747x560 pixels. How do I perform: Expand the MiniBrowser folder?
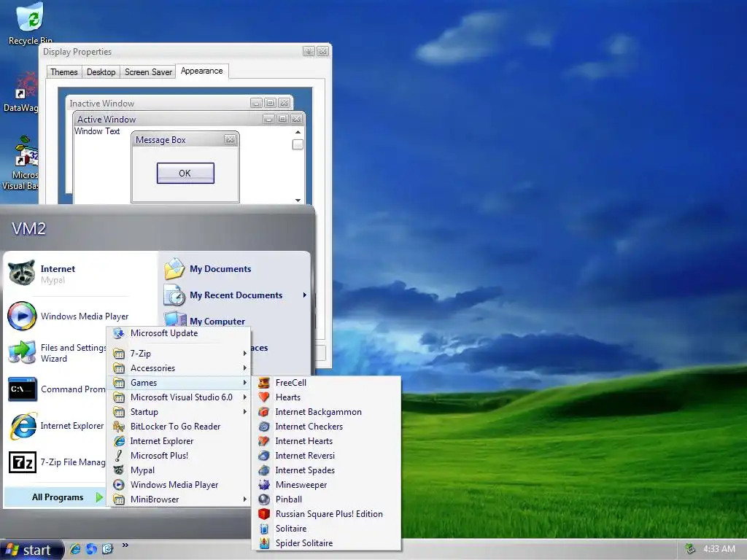[x=180, y=499]
